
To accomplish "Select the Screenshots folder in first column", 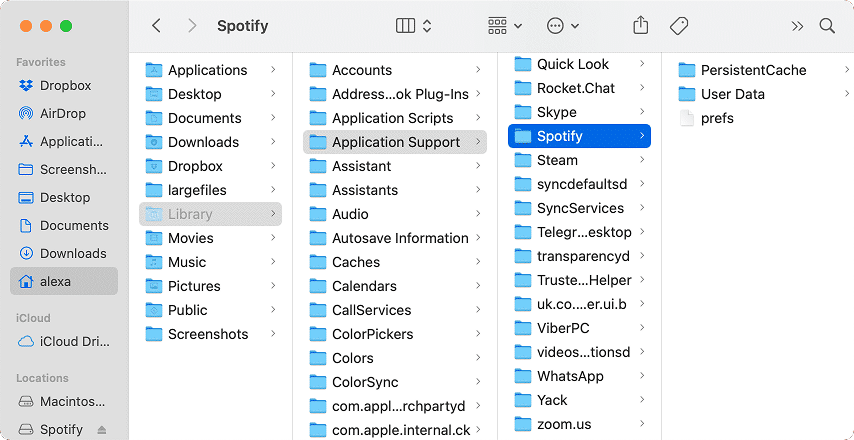I will coord(210,334).
